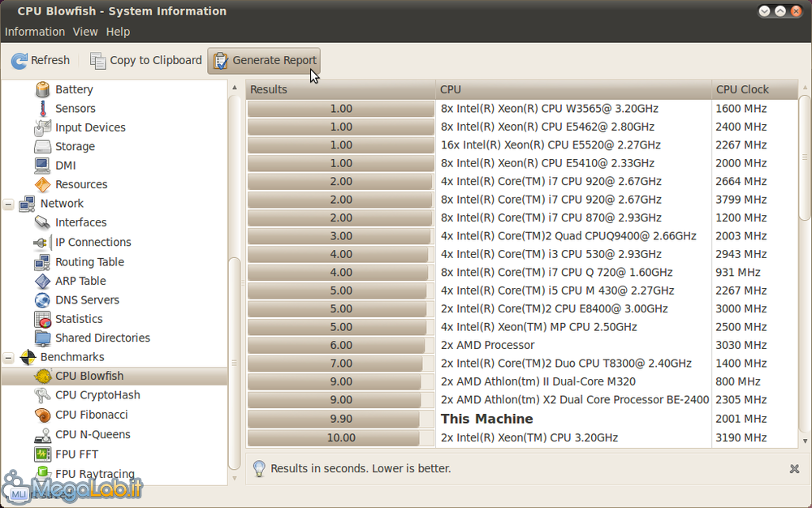Select Core i7 CPU 870 row
Image resolution: width=812 pixels, height=508 pixels.
pos(522,217)
